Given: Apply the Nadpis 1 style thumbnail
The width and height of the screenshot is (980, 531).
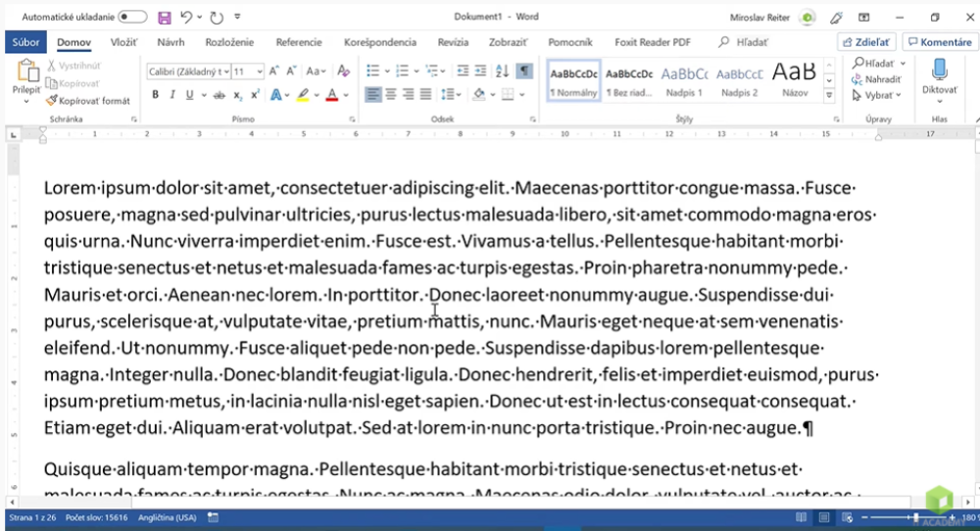Looking at the screenshot, I should (683, 79).
